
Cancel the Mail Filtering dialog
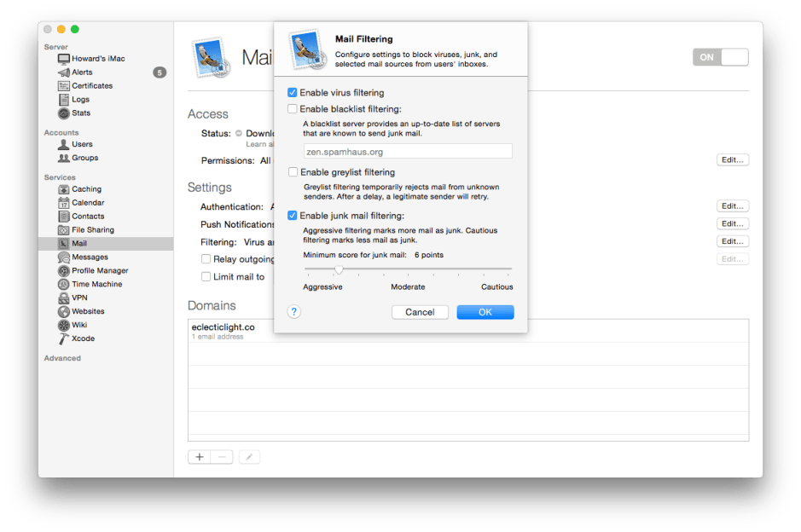pos(420,312)
